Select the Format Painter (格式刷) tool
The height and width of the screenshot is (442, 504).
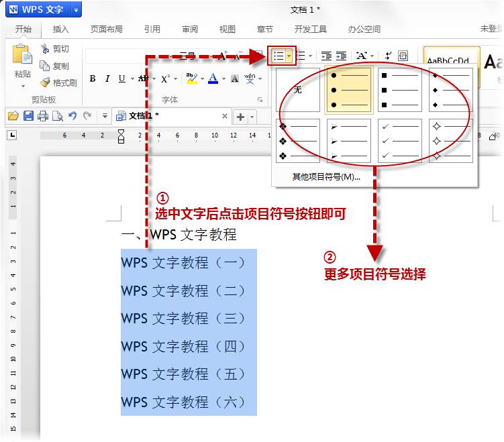pyautogui.click(x=45, y=82)
